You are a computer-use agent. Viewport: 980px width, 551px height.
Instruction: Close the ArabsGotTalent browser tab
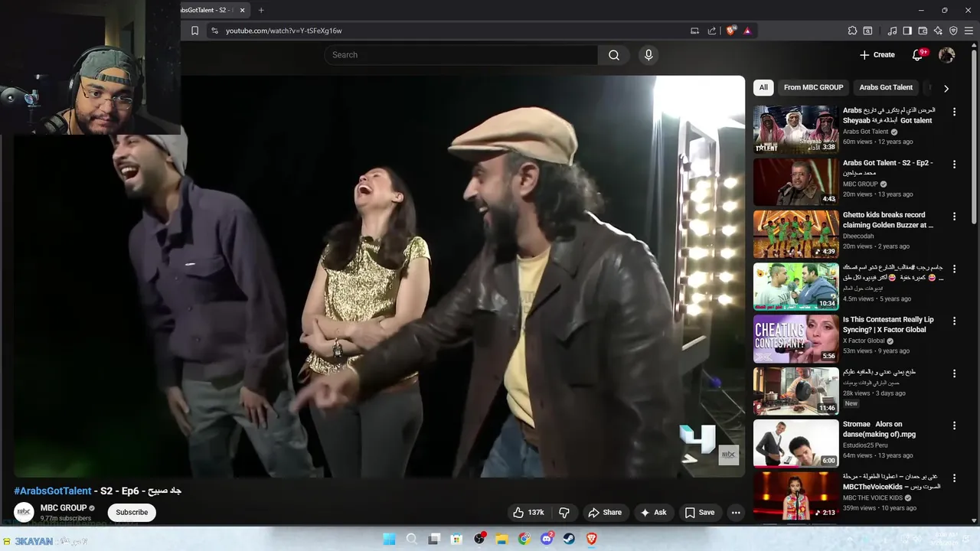pos(243,10)
